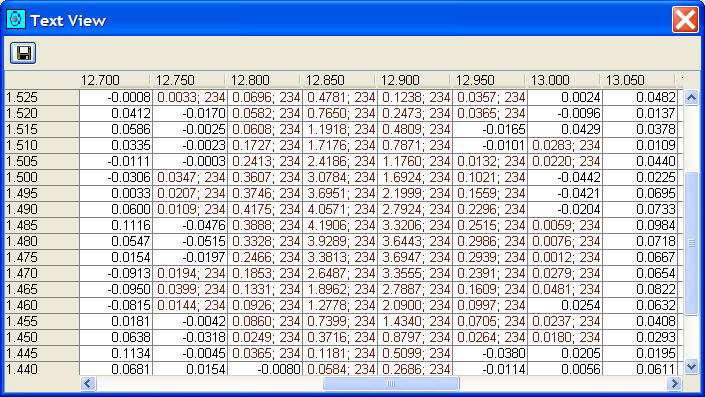Click the horizontal scrollbar thumb
The image size is (705, 397).
391,384
